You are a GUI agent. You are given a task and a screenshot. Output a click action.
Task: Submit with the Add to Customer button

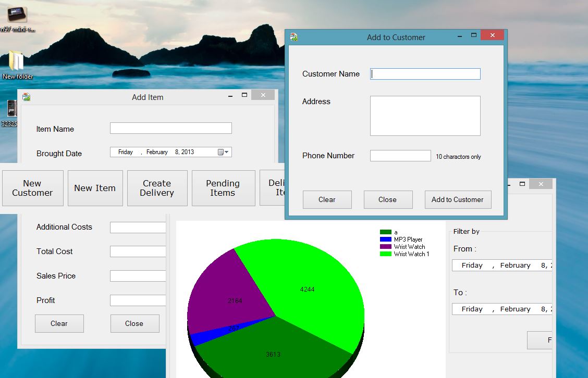[458, 200]
